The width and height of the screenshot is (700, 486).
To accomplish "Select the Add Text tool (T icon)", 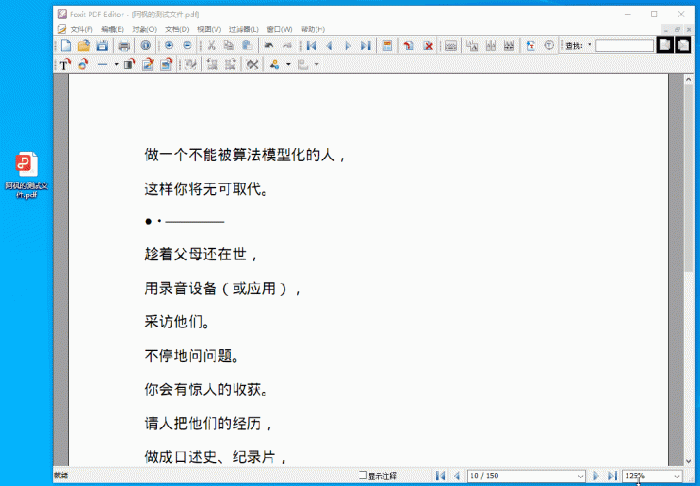I will pos(65,65).
